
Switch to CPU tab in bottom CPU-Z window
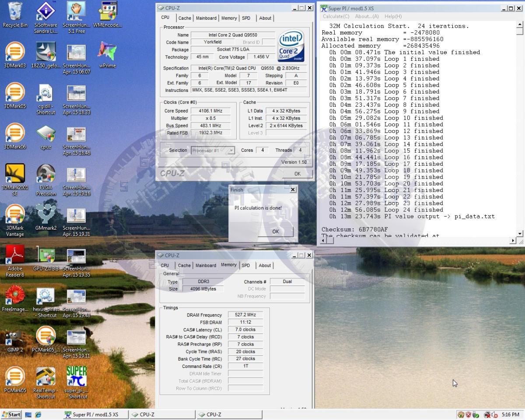click(x=165, y=265)
